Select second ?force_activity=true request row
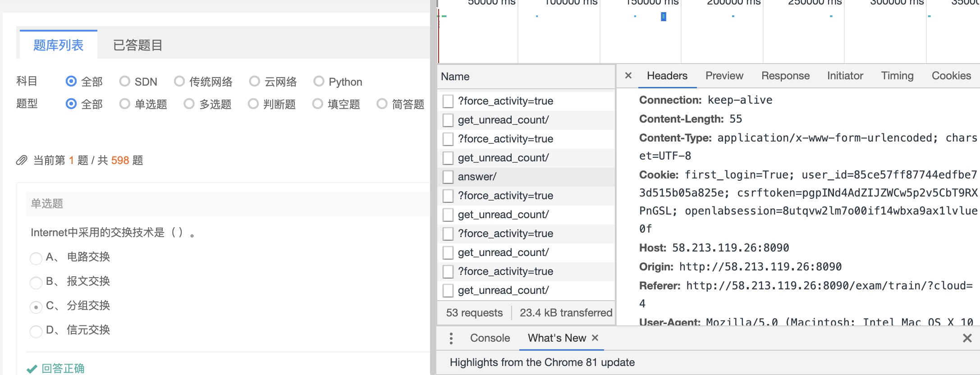Image resolution: width=980 pixels, height=375 pixels. (526, 139)
